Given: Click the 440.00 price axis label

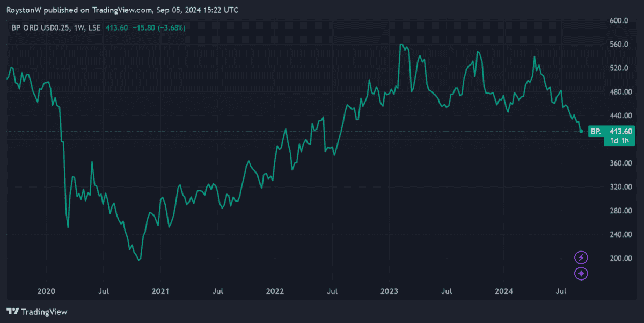Looking at the screenshot, I should point(619,116).
